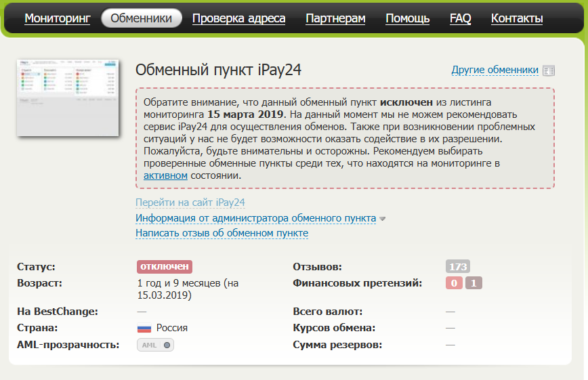Click the отключен status badge
Viewport: 588px width, 380px height.
tap(164, 266)
